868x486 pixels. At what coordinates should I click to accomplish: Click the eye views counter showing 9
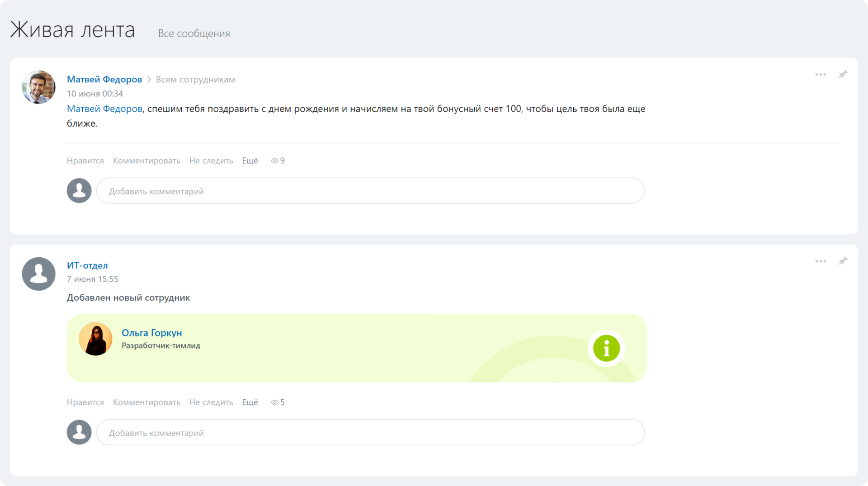click(278, 160)
